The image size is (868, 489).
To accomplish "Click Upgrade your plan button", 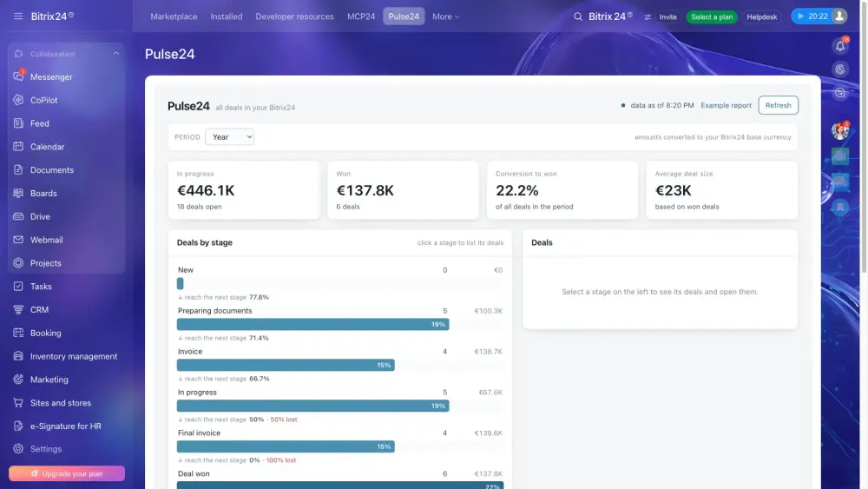I will pos(67,473).
